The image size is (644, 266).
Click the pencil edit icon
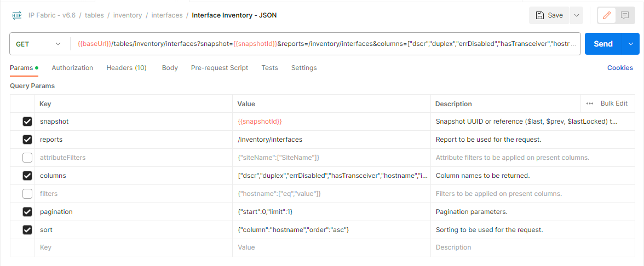(x=606, y=15)
